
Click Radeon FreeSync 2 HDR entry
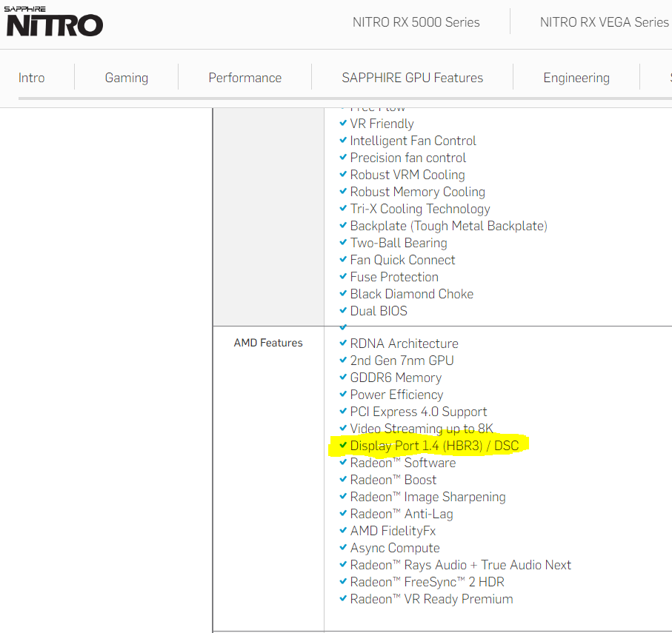click(428, 582)
